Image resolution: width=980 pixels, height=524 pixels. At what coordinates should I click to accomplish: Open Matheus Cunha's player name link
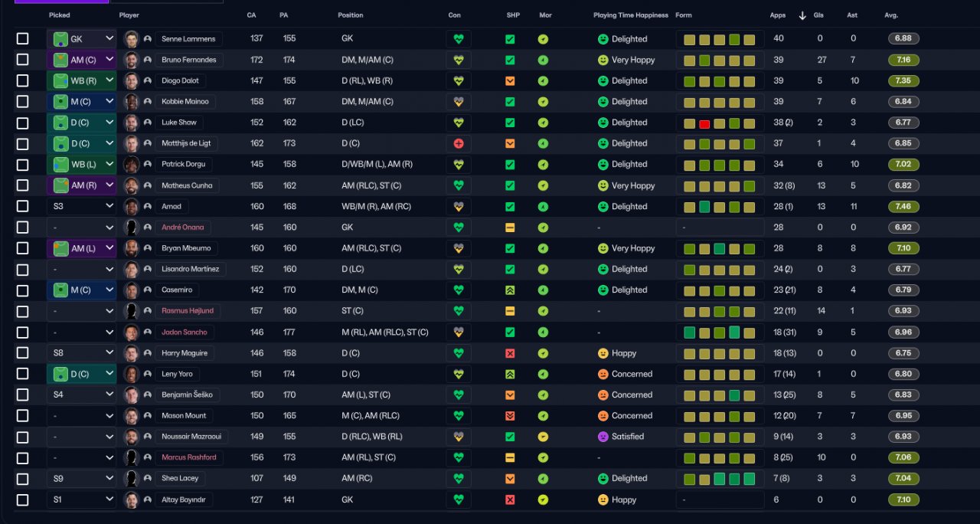188,185
